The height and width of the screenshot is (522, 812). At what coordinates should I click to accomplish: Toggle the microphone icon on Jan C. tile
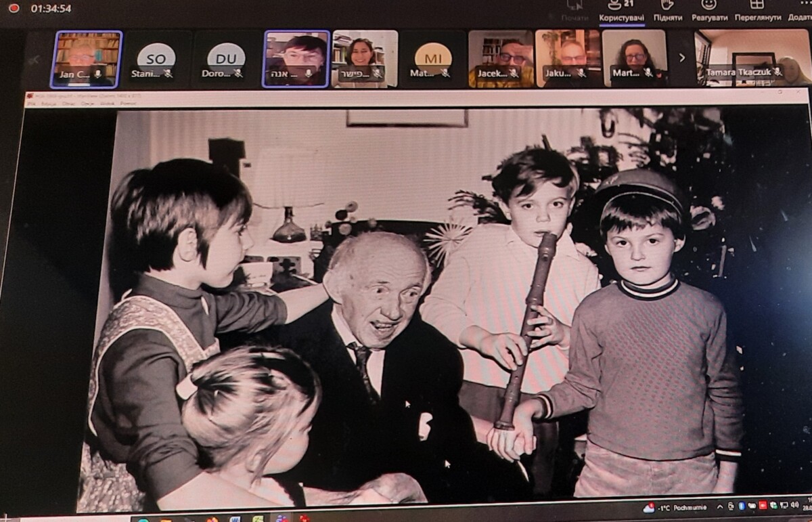click(x=98, y=73)
